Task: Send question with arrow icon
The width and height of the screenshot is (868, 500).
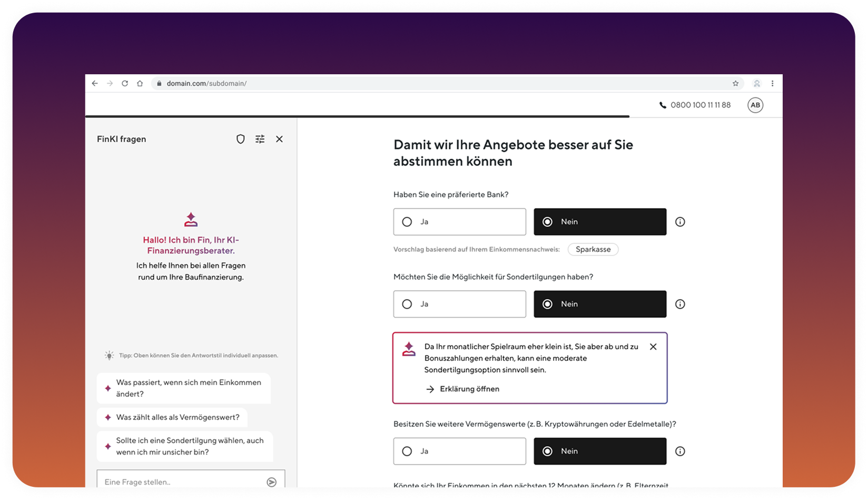Action: pos(272,482)
